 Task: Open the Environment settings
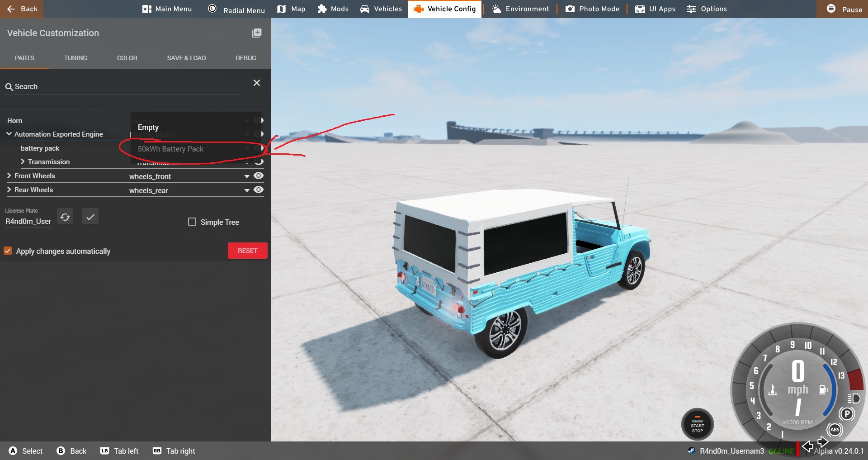tap(520, 9)
